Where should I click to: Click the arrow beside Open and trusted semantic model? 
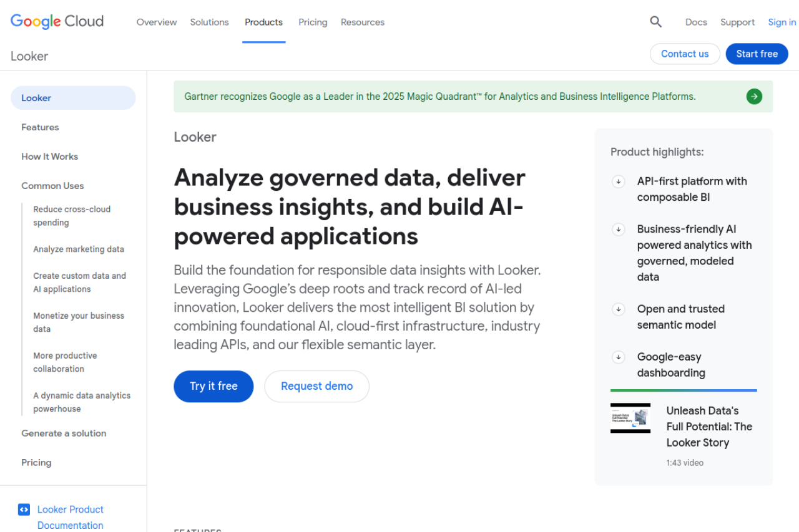(x=619, y=309)
